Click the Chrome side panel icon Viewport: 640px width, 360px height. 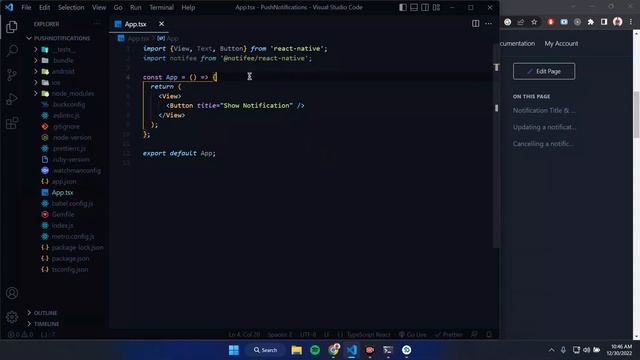click(604, 22)
